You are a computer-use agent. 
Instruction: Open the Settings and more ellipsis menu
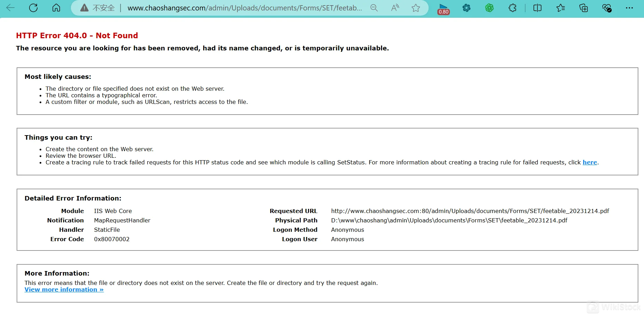point(629,8)
